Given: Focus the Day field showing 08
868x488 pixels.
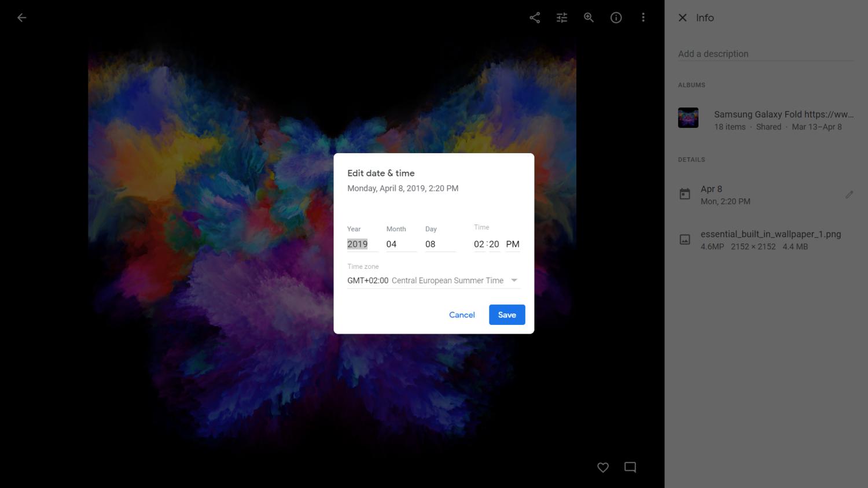Looking at the screenshot, I should click(439, 244).
